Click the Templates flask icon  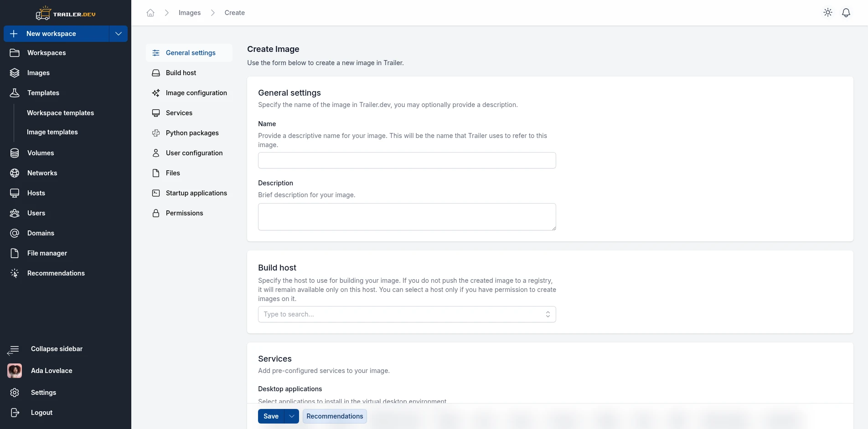[15, 93]
